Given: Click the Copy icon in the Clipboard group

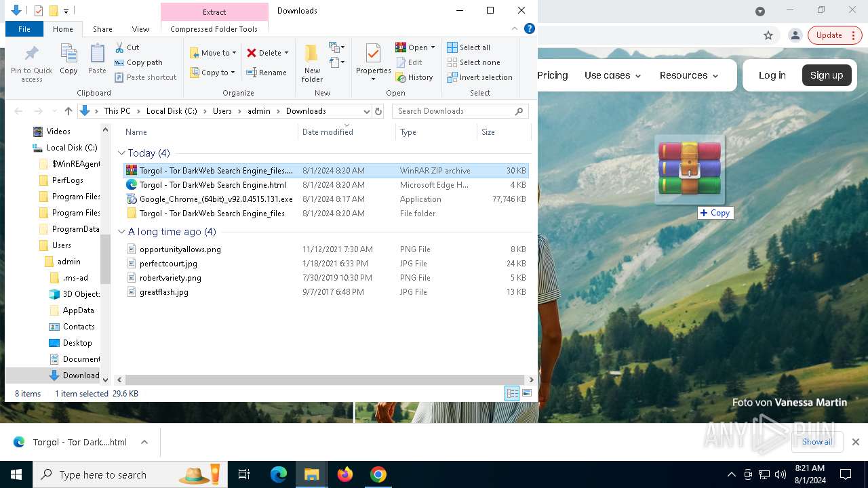Looking at the screenshot, I should click(x=68, y=59).
